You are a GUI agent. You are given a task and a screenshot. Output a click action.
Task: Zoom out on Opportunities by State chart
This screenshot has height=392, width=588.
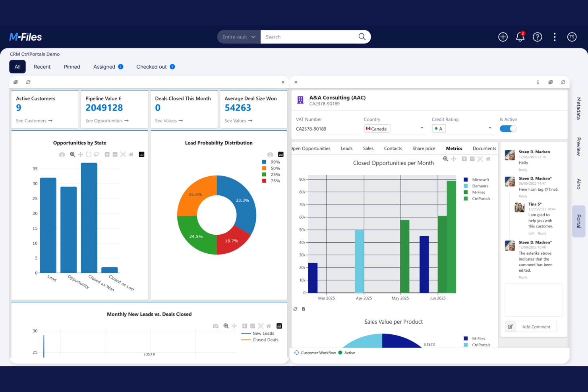(115, 154)
